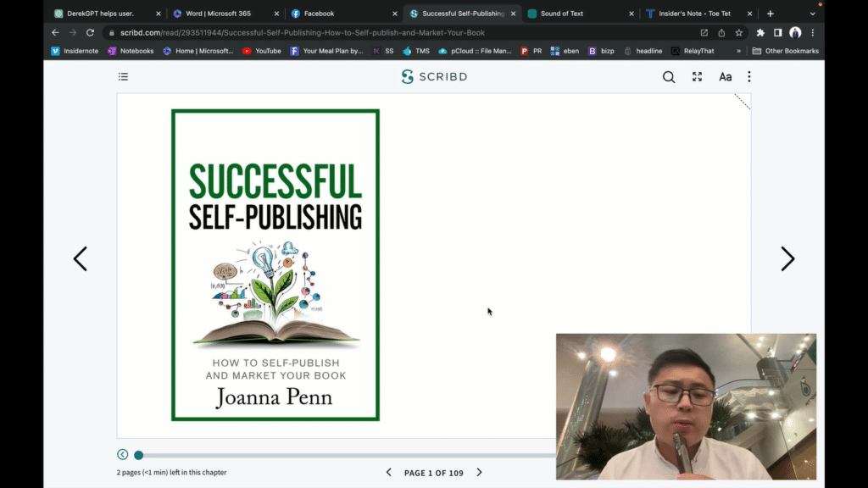Click the book cover of Successful Self-Publishing
Image resolution: width=868 pixels, height=488 pixels.
(x=275, y=265)
